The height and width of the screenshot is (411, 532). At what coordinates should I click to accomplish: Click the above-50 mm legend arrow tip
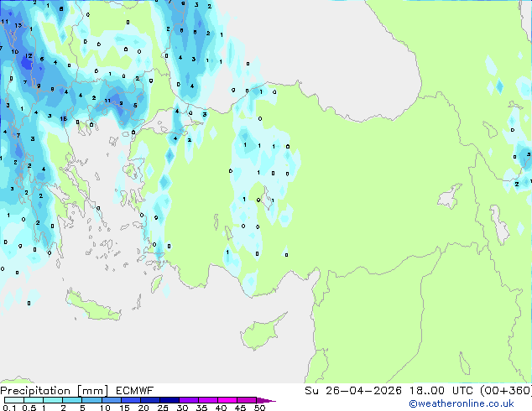tap(266, 400)
